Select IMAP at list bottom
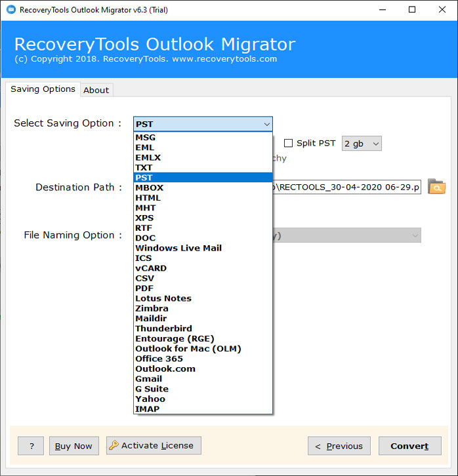This screenshot has height=476, width=458. point(203,409)
